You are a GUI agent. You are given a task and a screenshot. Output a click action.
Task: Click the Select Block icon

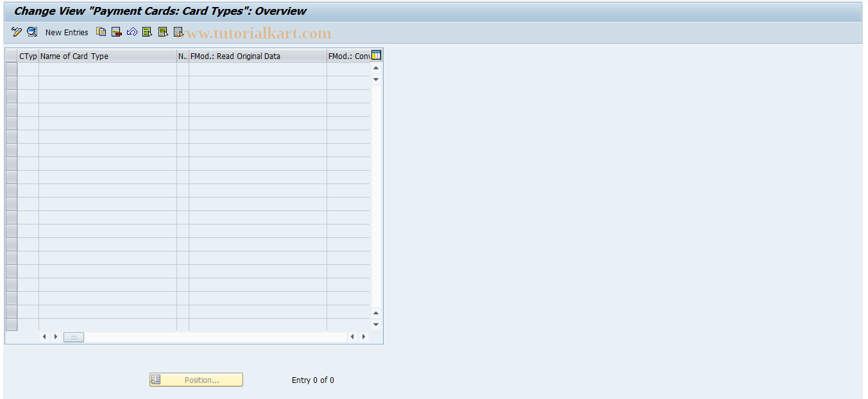point(163,32)
